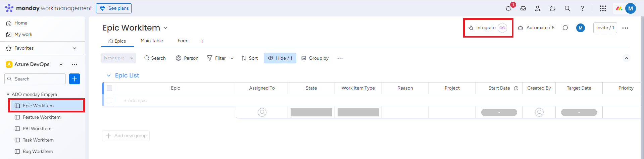Click the Target Date column header

pos(579,88)
